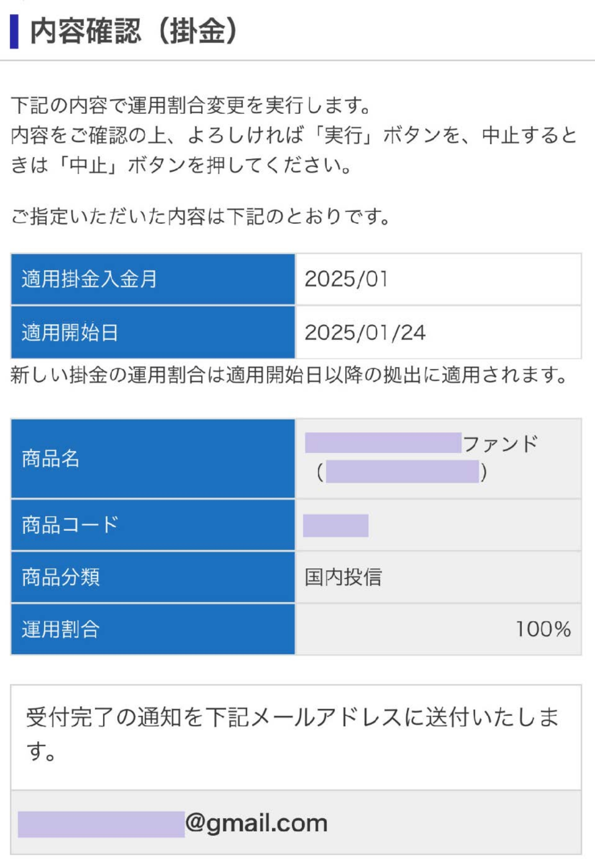The width and height of the screenshot is (595, 868).
Task: Select the 100% allocation value
Action: [x=543, y=629]
